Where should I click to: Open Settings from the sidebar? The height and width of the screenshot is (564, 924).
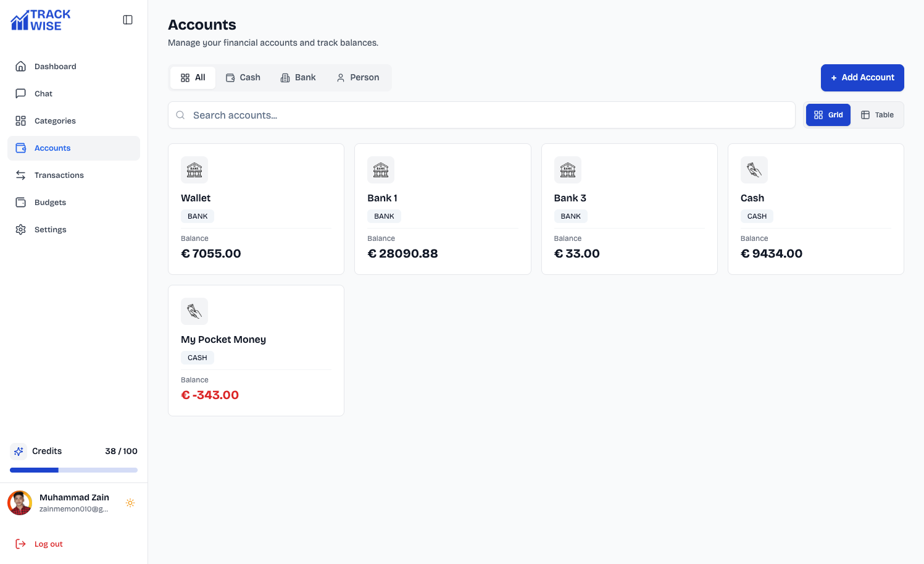click(50, 229)
